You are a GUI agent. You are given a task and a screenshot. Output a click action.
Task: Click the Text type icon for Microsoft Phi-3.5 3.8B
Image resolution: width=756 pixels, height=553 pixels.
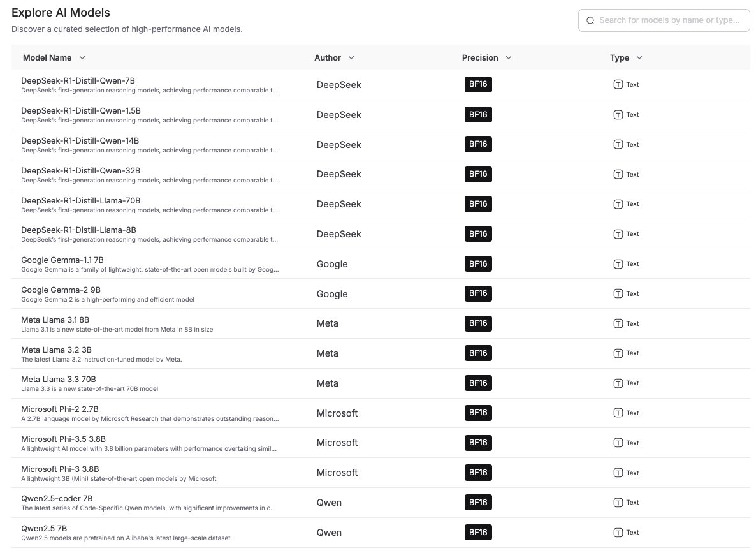coord(618,443)
